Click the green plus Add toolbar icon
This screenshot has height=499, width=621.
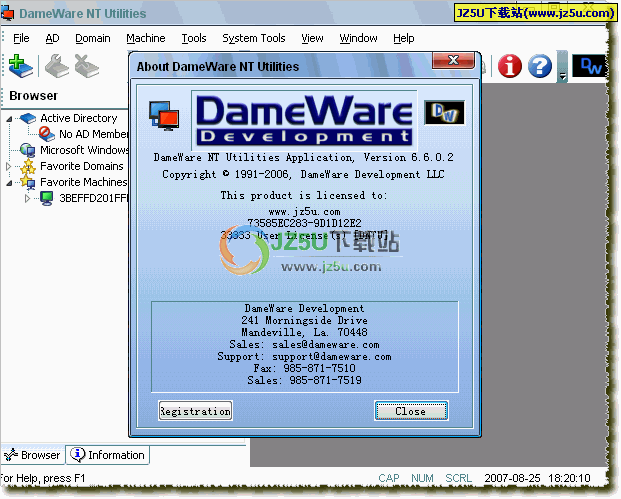tap(21, 66)
